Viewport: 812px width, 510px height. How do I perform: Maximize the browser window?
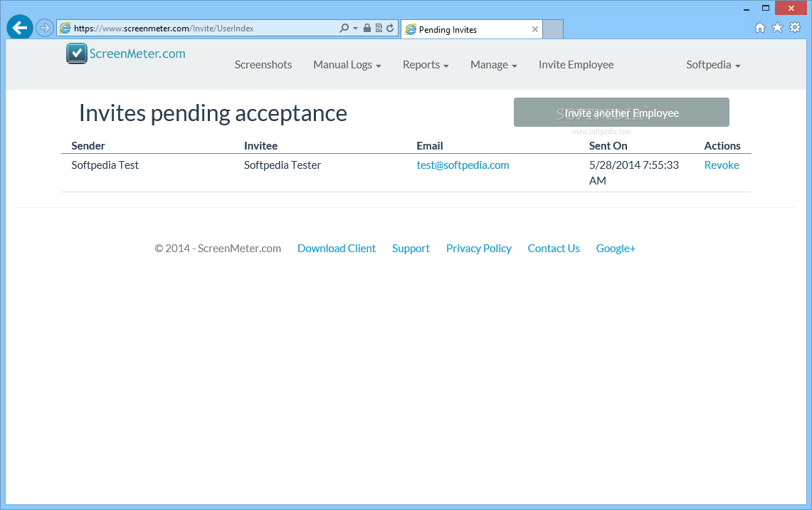(x=766, y=9)
